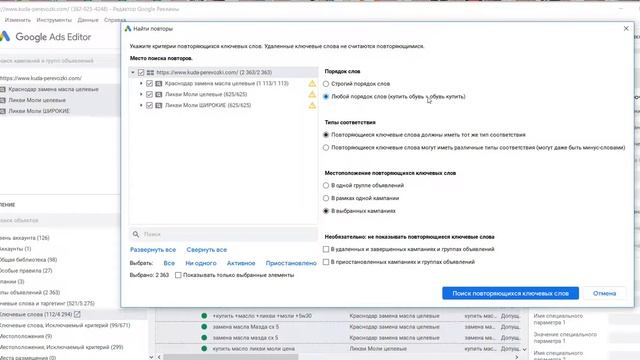The image size is (640, 360).
Task: Click the search magnifier icon in dialog
Action: [136, 234]
